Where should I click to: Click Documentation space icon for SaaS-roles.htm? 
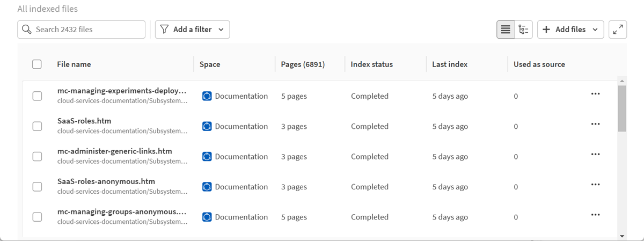coord(207,126)
